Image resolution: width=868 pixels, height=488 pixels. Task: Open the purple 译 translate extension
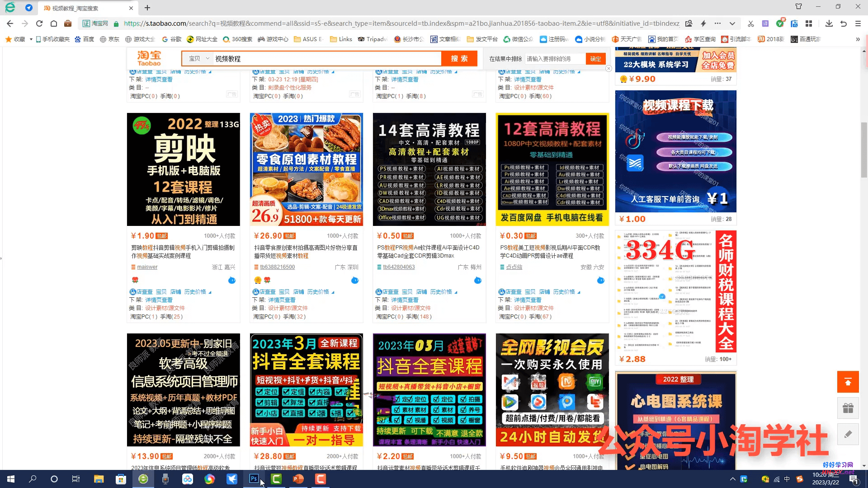point(765,23)
